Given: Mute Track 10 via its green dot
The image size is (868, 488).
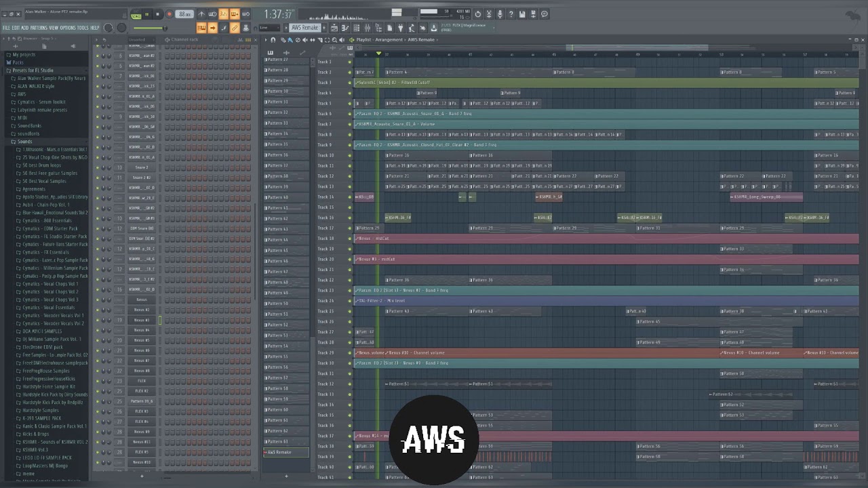Looking at the screenshot, I should tap(350, 155).
